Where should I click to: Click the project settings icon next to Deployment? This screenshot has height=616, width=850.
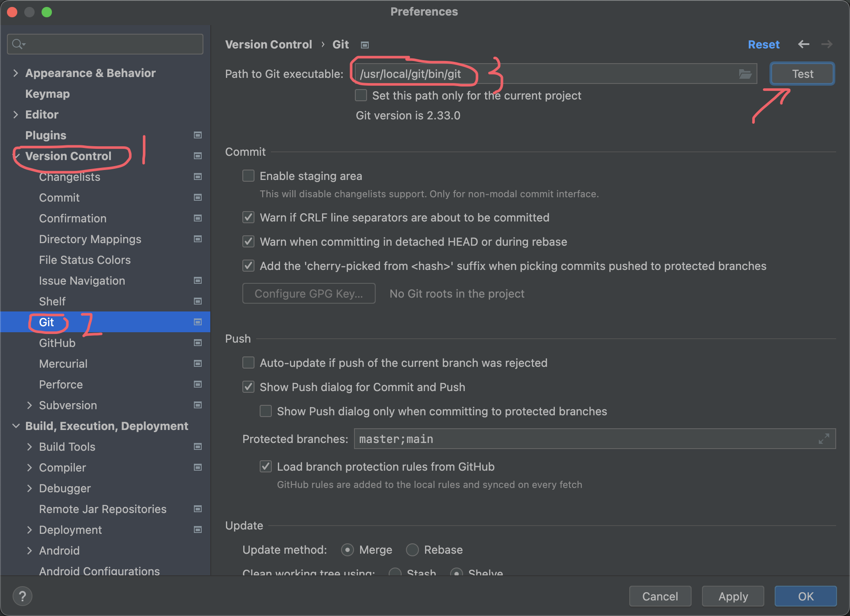coord(198,529)
